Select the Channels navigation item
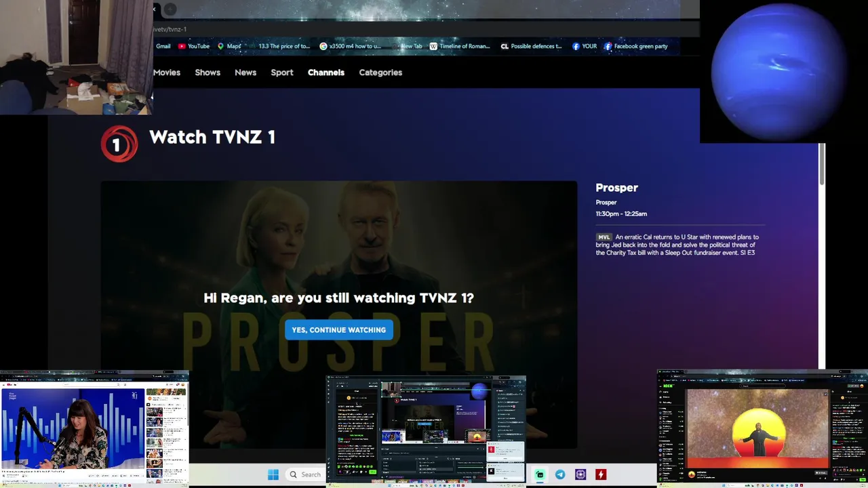Viewport: 868px width, 488px height. coord(326,73)
